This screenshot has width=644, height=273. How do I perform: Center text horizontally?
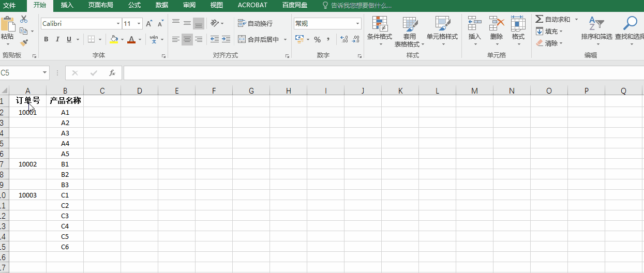(x=187, y=39)
